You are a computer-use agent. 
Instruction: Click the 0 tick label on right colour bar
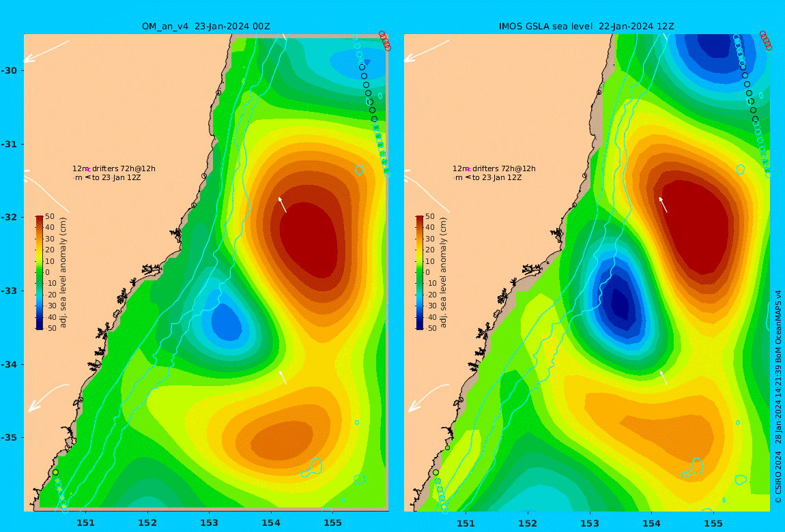pos(427,273)
